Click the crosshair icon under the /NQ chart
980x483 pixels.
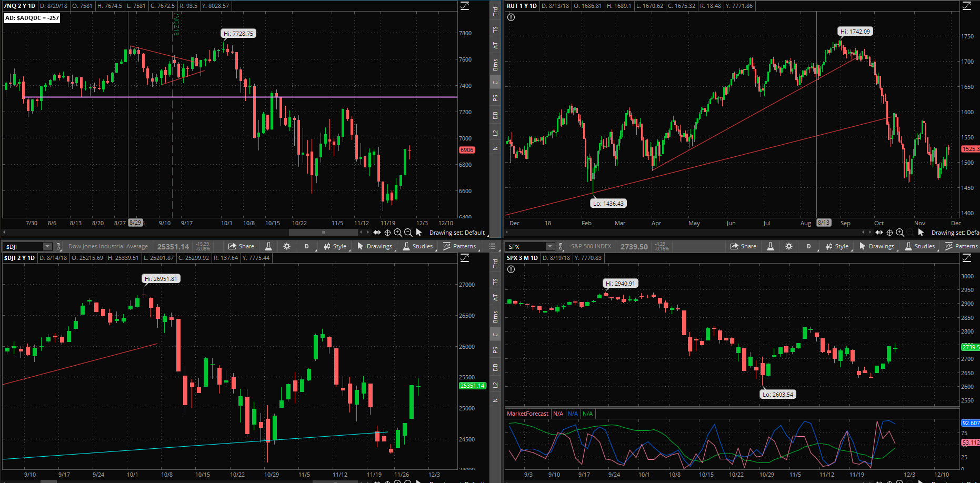(x=387, y=233)
